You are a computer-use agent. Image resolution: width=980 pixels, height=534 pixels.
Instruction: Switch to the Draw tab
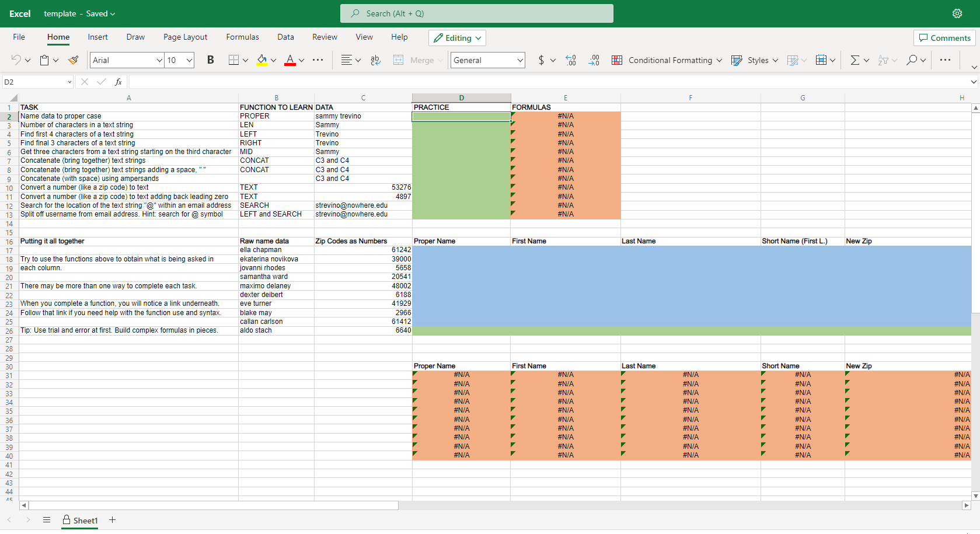[135, 37]
